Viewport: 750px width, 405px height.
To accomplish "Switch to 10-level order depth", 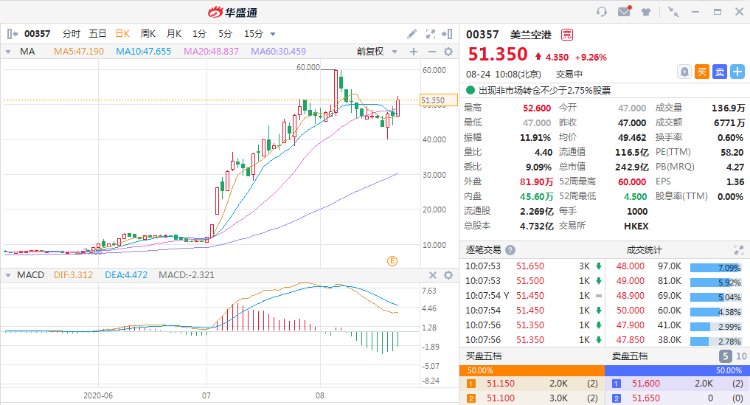I will (741, 355).
